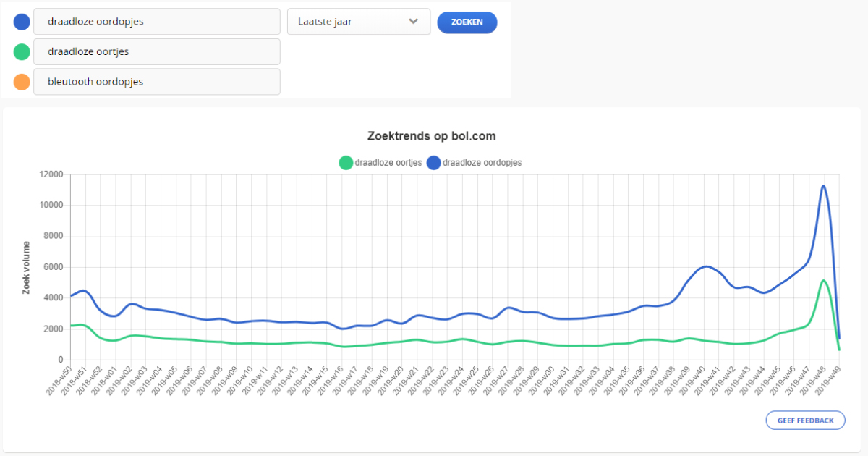This screenshot has height=456, width=868.
Task: Click the 'Zoek volume' y-axis label
Action: tap(27, 267)
